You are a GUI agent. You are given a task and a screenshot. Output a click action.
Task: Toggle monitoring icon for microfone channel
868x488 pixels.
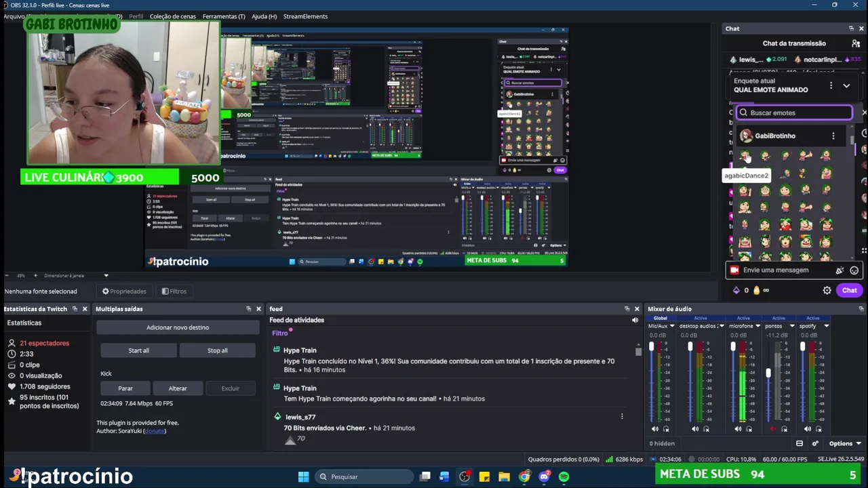pyautogui.click(x=749, y=429)
